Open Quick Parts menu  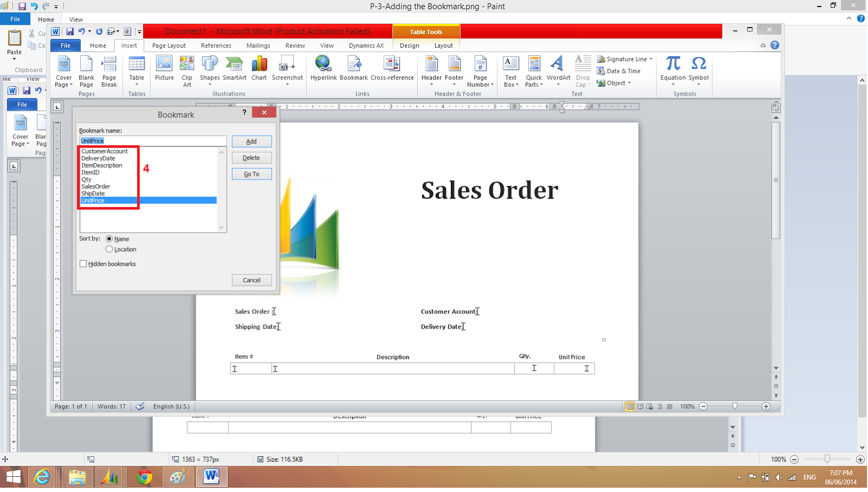coord(534,71)
